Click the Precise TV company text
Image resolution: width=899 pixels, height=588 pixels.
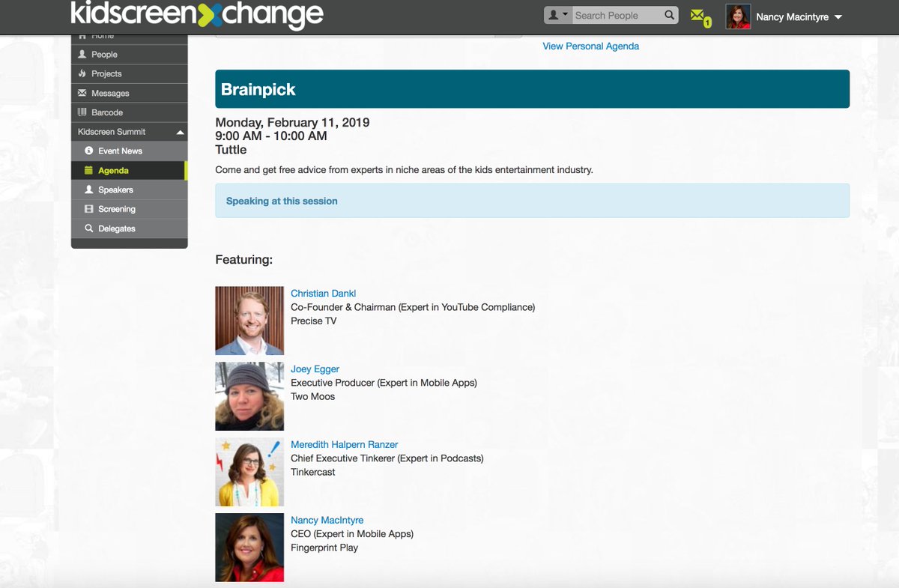tap(314, 321)
